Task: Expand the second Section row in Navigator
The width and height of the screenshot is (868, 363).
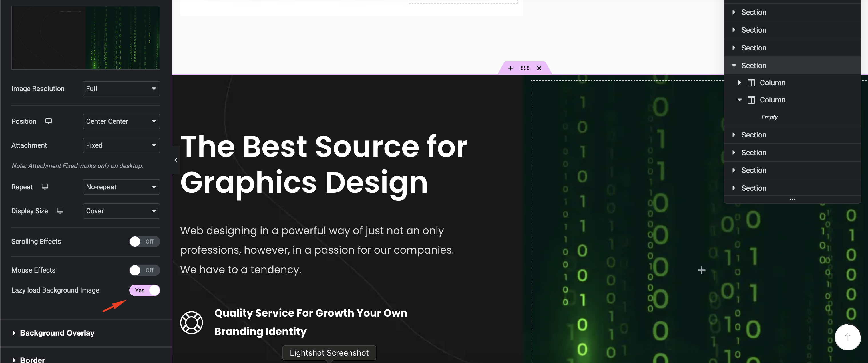Action: click(734, 30)
